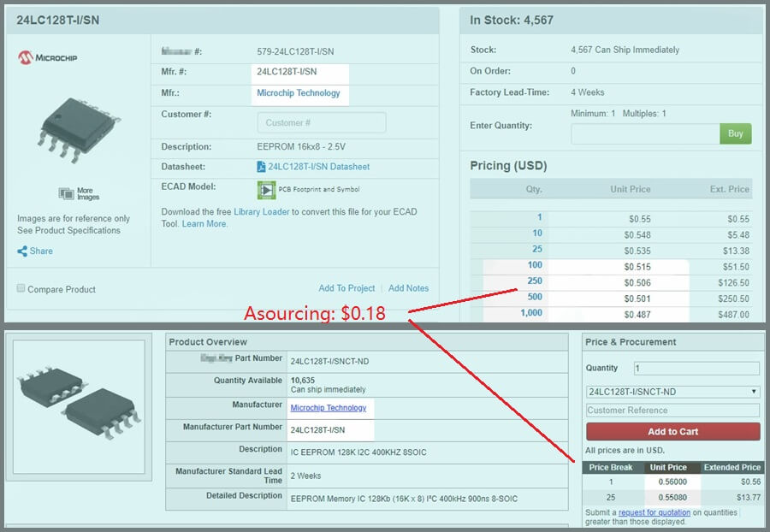Click the Detailed Description EEPROM Memory IC text
This screenshot has width=770, height=532.
tap(404, 499)
